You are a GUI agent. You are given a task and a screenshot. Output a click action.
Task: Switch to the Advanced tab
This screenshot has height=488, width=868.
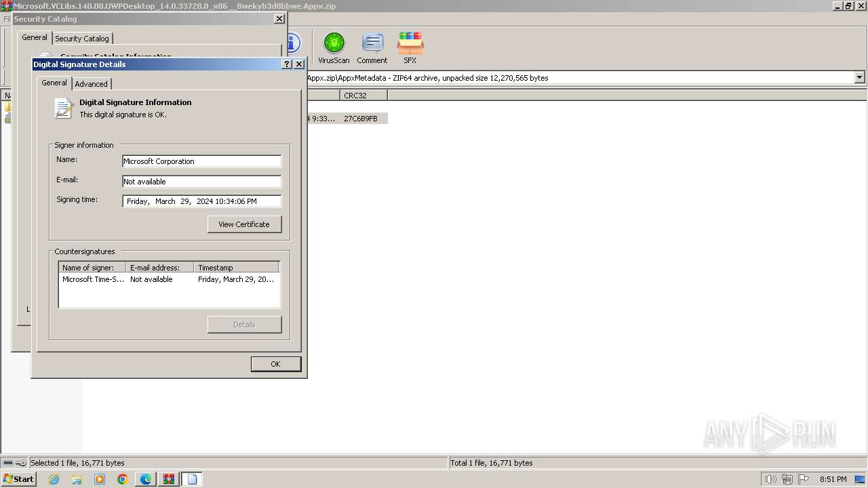pos(91,84)
